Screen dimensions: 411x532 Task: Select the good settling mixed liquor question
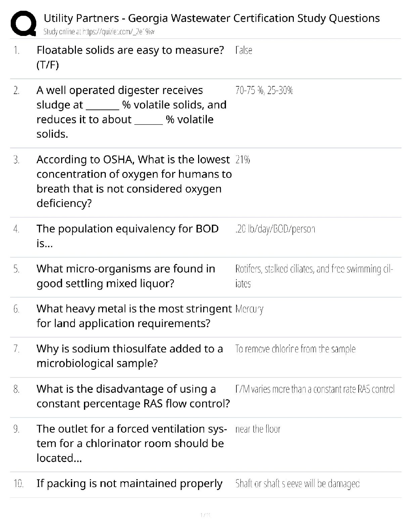pyautogui.click(x=126, y=276)
